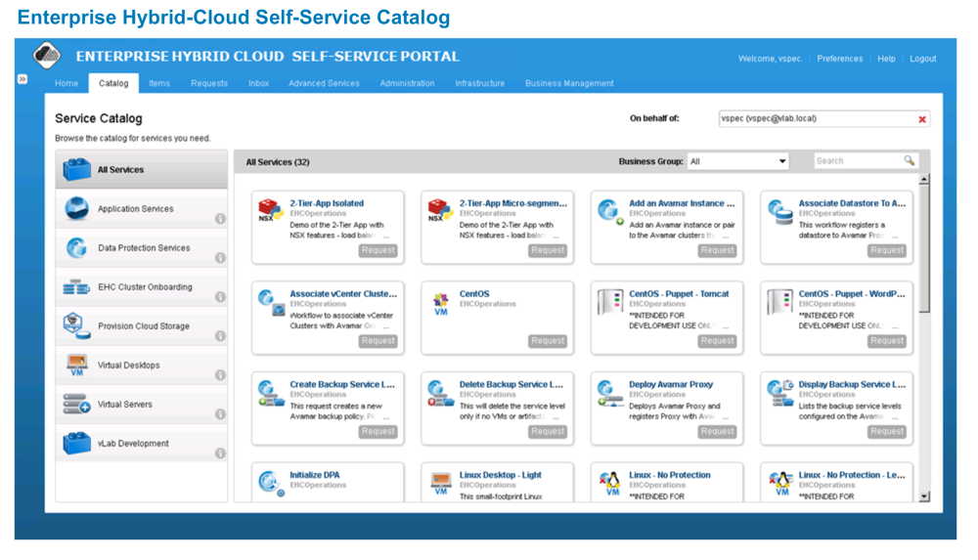
Task: Click the Associate vCenter Cluste icon
Action: 271,302
